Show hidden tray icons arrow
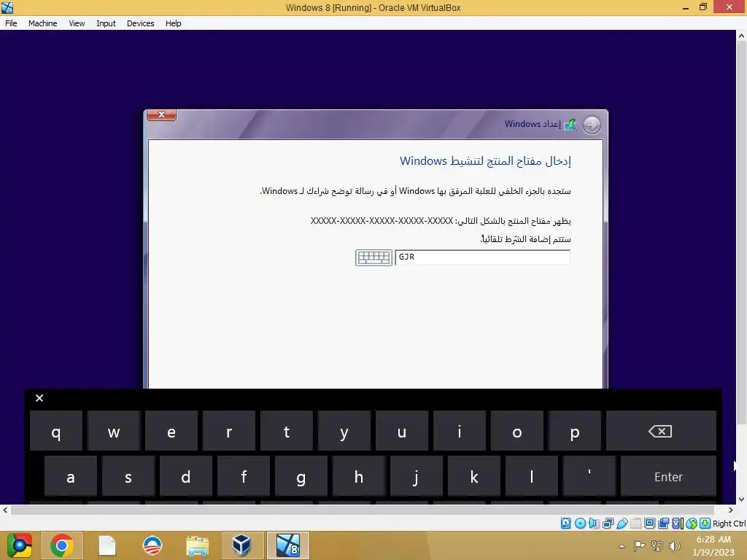This screenshot has height=560, width=747. coord(622,546)
